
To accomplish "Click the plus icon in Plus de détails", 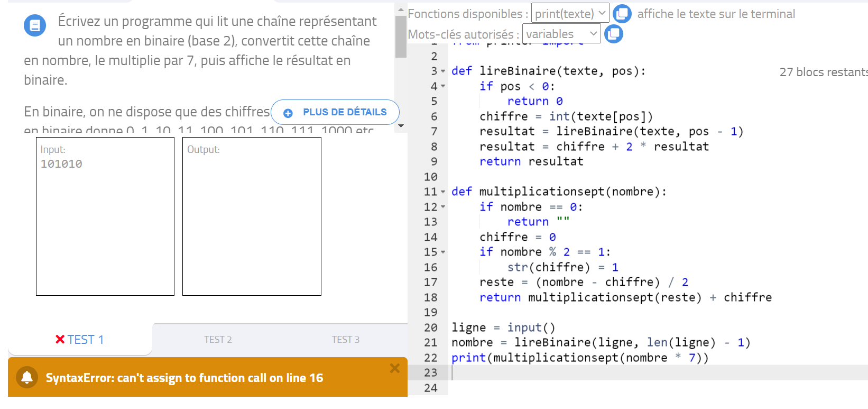I will [x=288, y=113].
